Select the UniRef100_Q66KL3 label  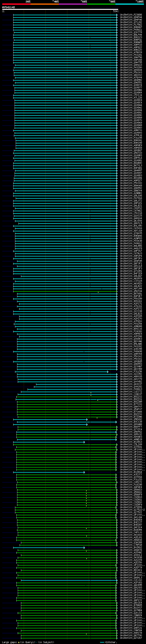click(131, 578)
